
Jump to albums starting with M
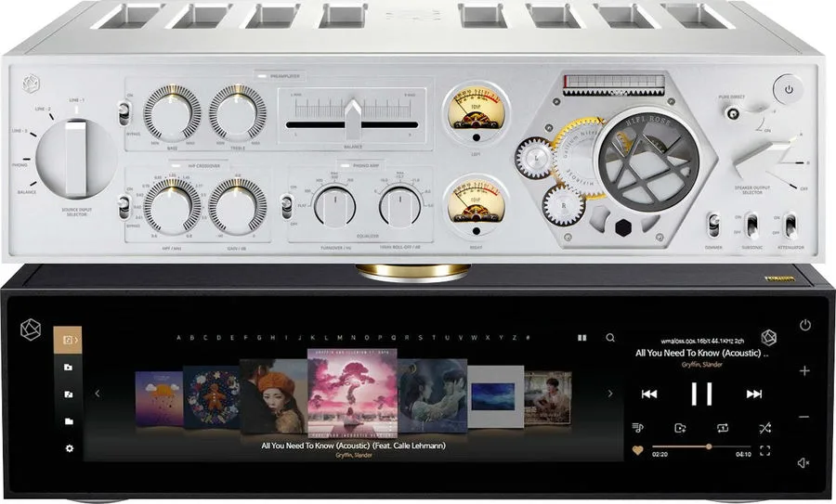[340, 338]
